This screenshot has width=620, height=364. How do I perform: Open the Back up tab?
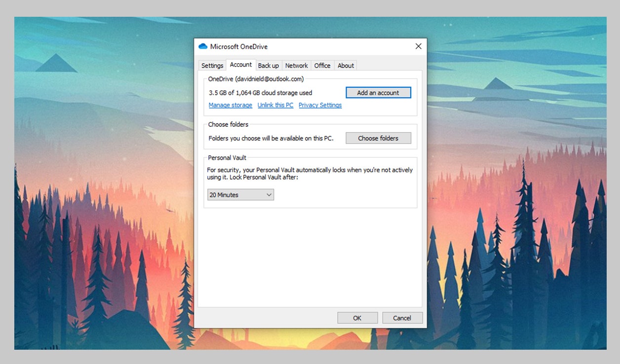pos(269,66)
